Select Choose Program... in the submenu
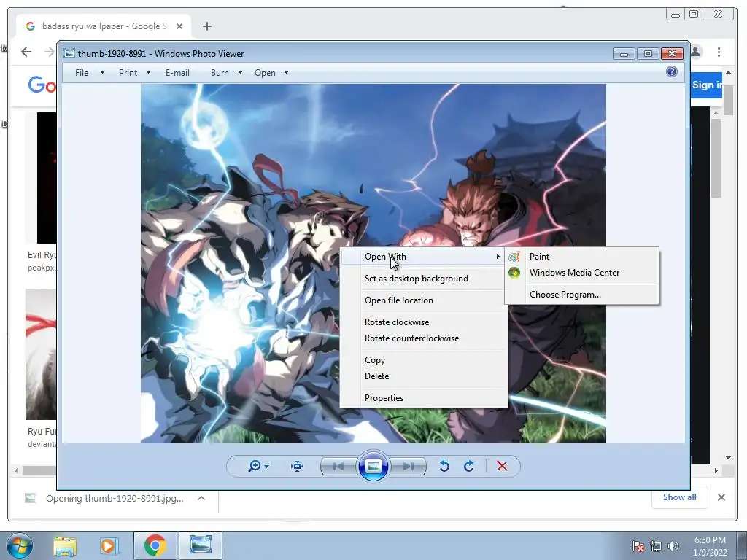This screenshot has width=747, height=560. click(x=581, y=295)
